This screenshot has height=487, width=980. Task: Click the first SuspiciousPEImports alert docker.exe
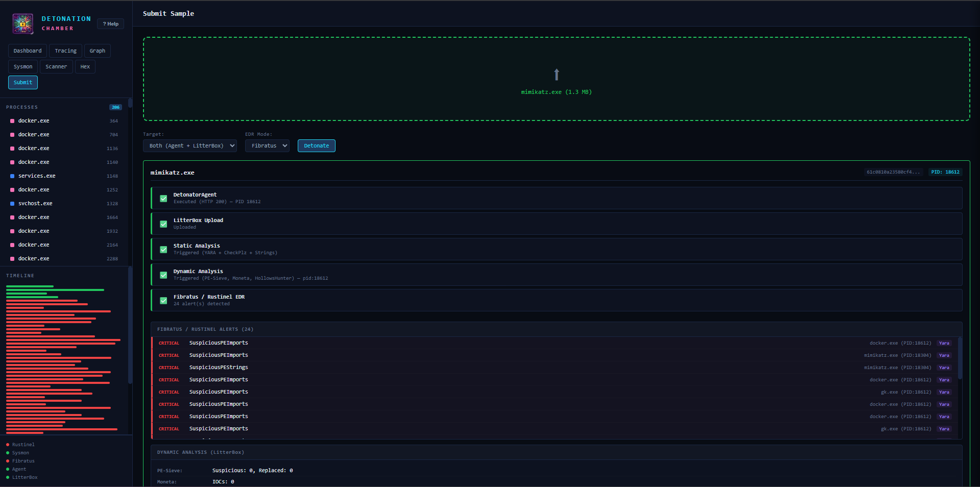click(554, 343)
